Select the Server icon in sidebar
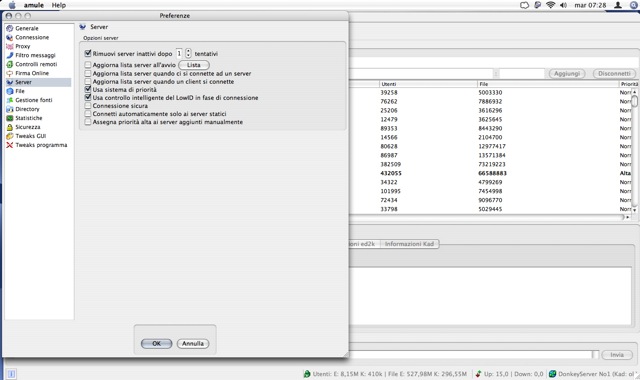The height and width of the screenshot is (380, 640). [x=9, y=82]
